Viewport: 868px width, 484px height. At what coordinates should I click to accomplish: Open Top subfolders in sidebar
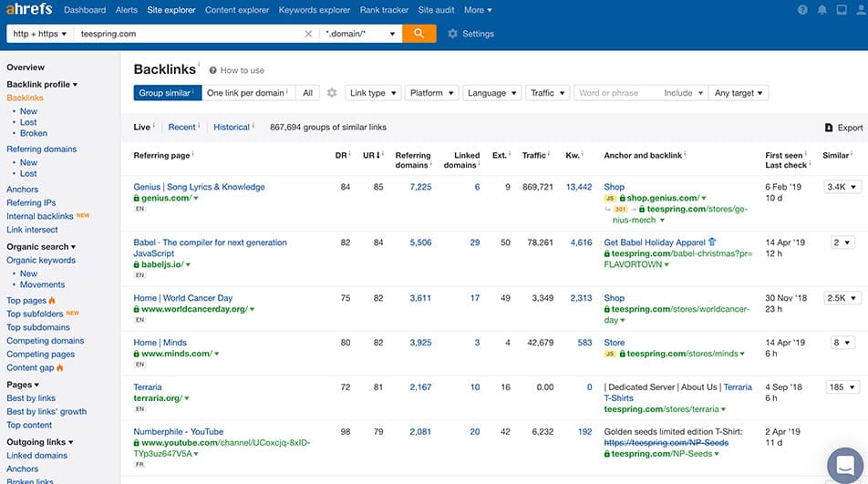35,314
